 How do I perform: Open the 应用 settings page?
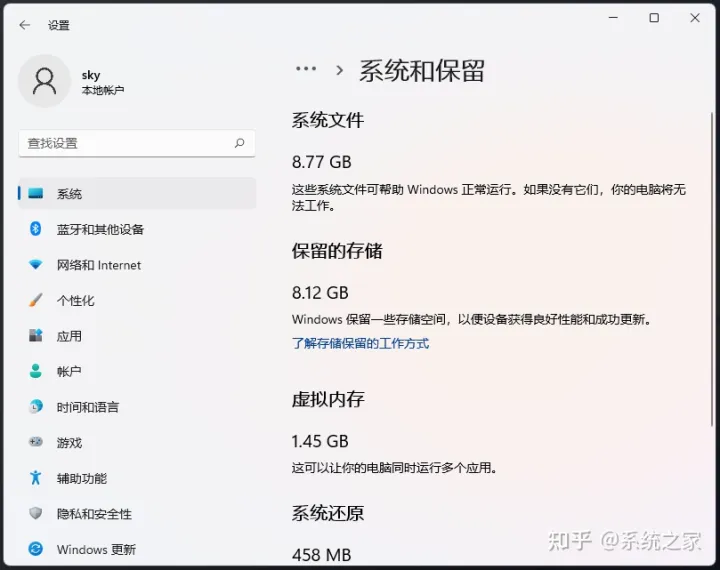(x=137, y=335)
